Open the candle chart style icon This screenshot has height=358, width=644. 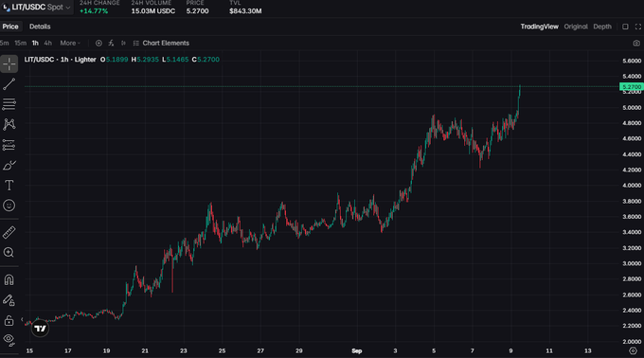click(x=123, y=44)
